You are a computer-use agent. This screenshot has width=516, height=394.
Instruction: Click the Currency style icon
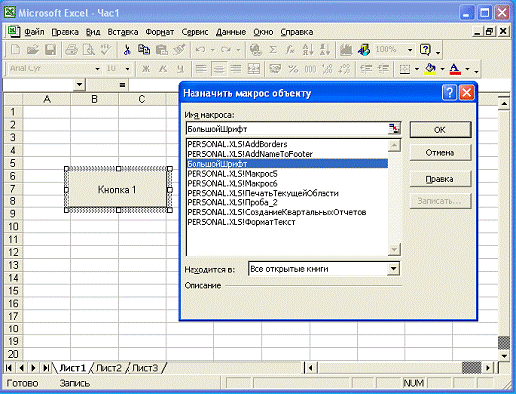[x=275, y=69]
